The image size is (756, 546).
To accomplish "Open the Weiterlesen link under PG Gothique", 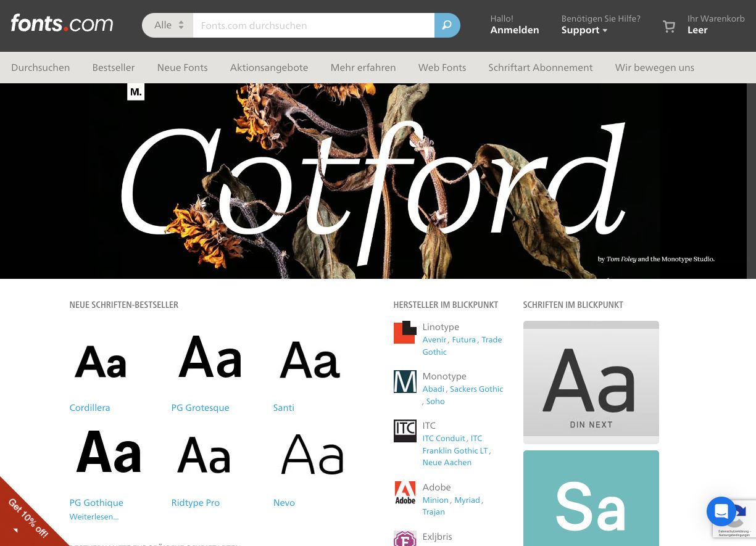I will coord(94,516).
